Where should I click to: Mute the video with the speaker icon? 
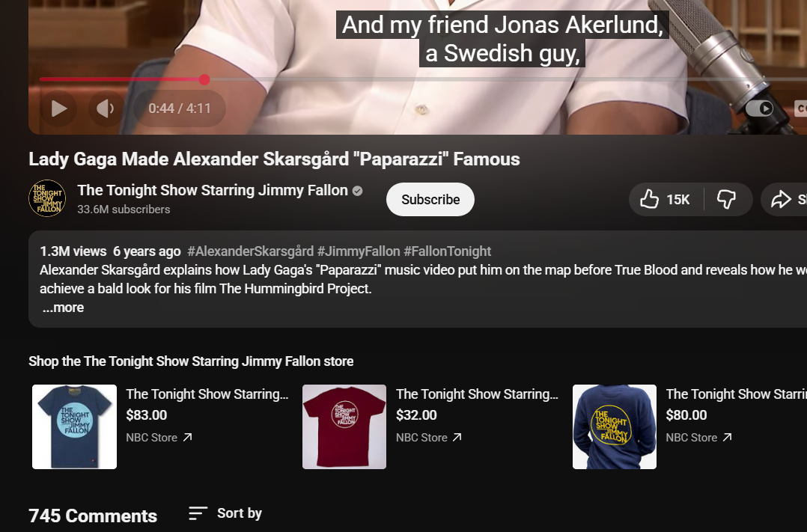tap(106, 108)
